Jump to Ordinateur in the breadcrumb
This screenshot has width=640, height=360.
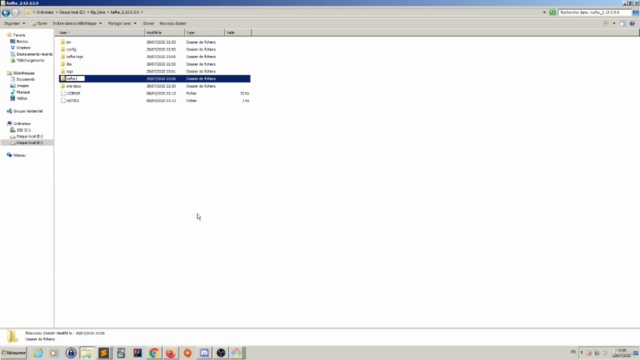click(45, 13)
